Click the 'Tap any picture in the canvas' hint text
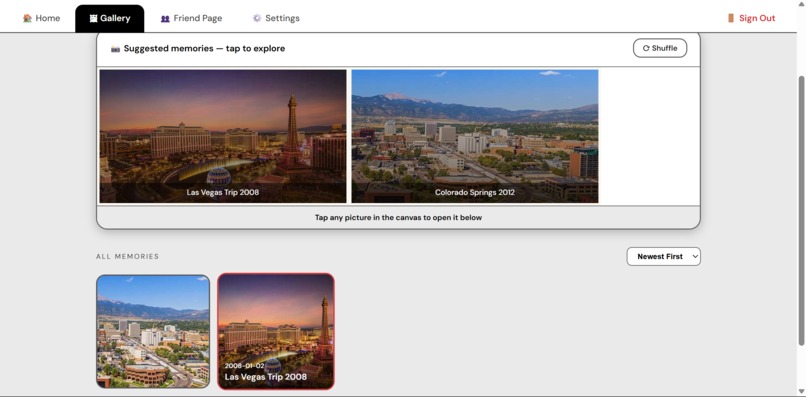This screenshot has height=397, width=806. click(x=398, y=218)
